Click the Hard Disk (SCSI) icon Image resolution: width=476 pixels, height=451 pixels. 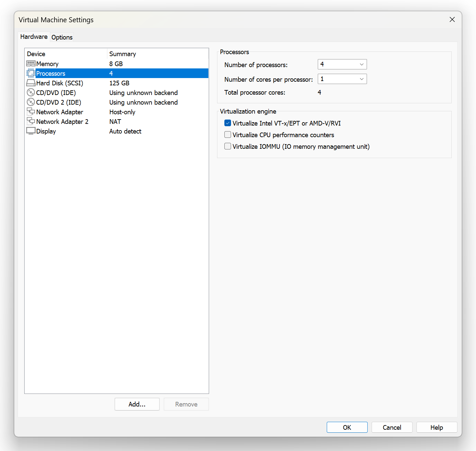click(31, 83)
